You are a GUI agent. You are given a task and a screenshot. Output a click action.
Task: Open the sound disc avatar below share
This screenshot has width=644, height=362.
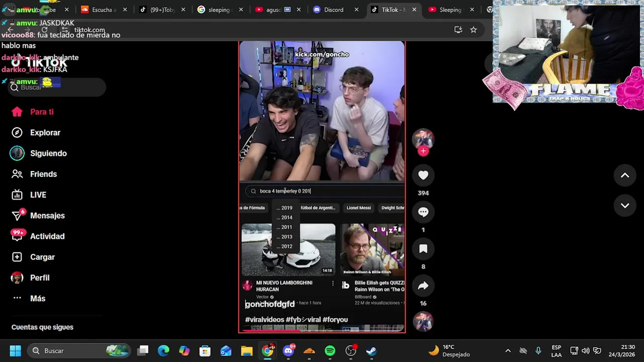[x=423, y=322]
